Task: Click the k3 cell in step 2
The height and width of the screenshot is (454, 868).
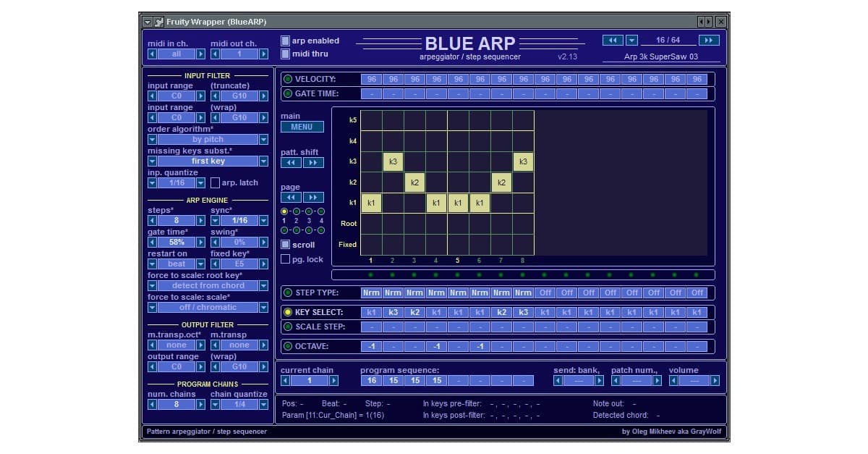Action: [393, 161]
